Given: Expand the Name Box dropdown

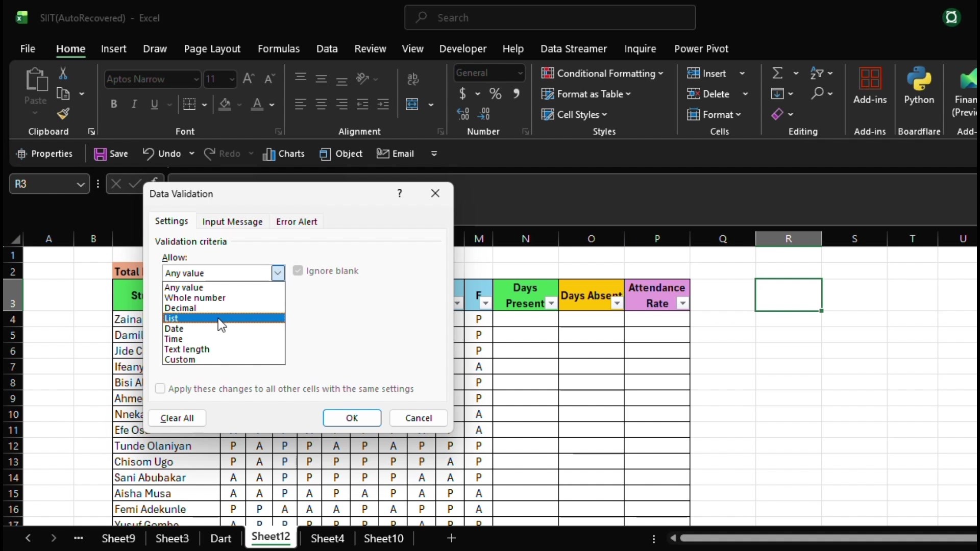Looking at the screenshot, I should click(81, 184).
